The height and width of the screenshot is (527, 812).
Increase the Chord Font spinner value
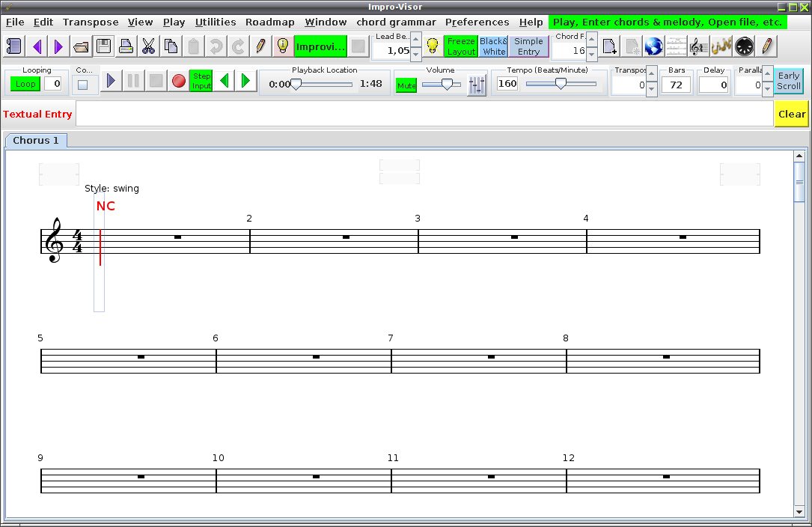591,39
